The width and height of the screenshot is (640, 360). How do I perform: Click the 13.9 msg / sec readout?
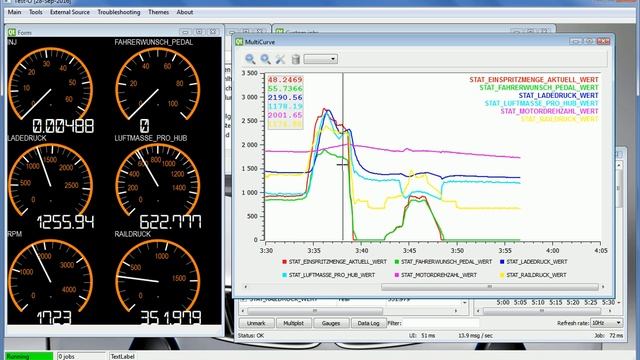click(476, 336)
